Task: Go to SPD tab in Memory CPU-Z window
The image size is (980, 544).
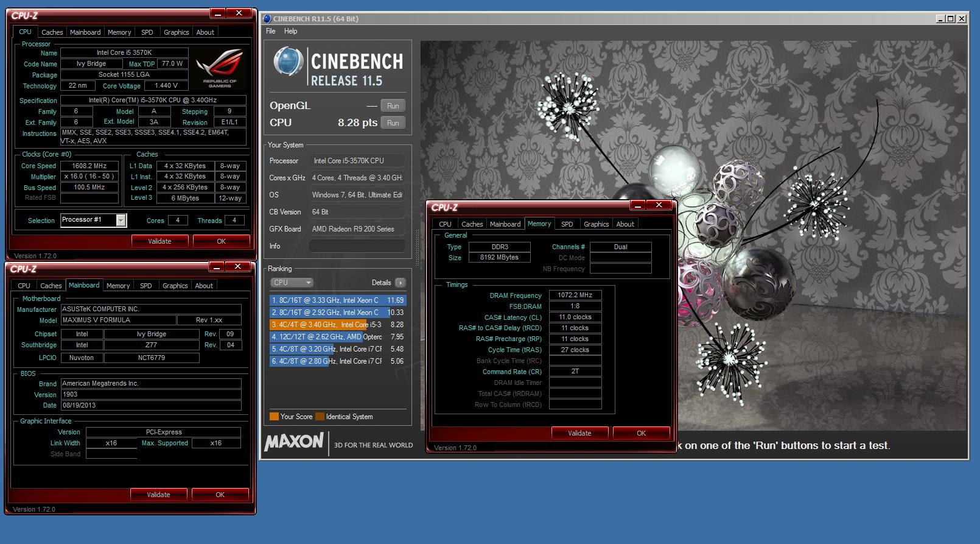Action: 567,224
